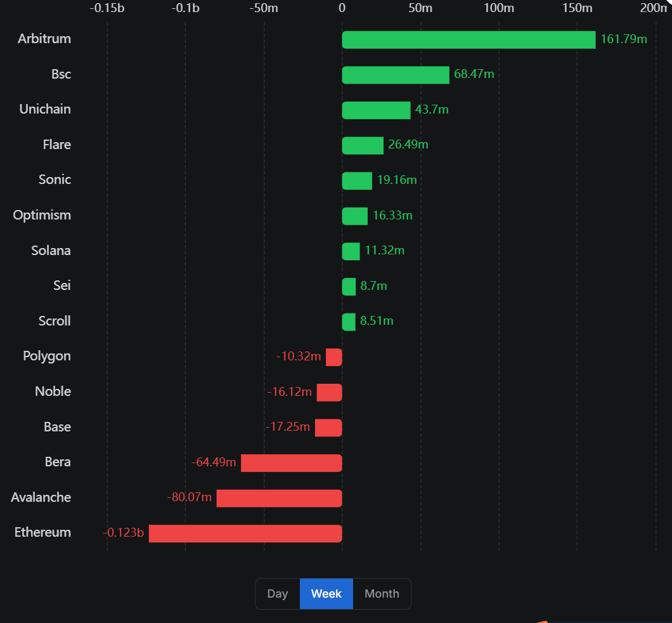Click the -0.1b axis tick label
Viewport: 672px width, 623px height.
click(x=186, y=8)
